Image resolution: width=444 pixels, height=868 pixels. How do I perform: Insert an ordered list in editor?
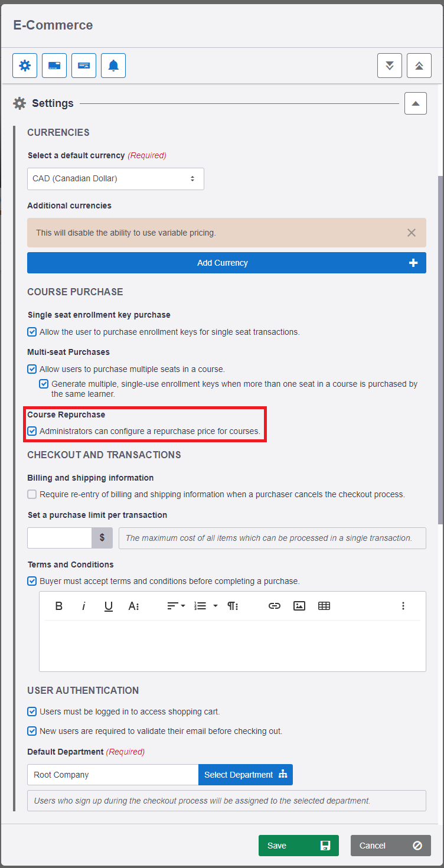(x=200, y=606)
